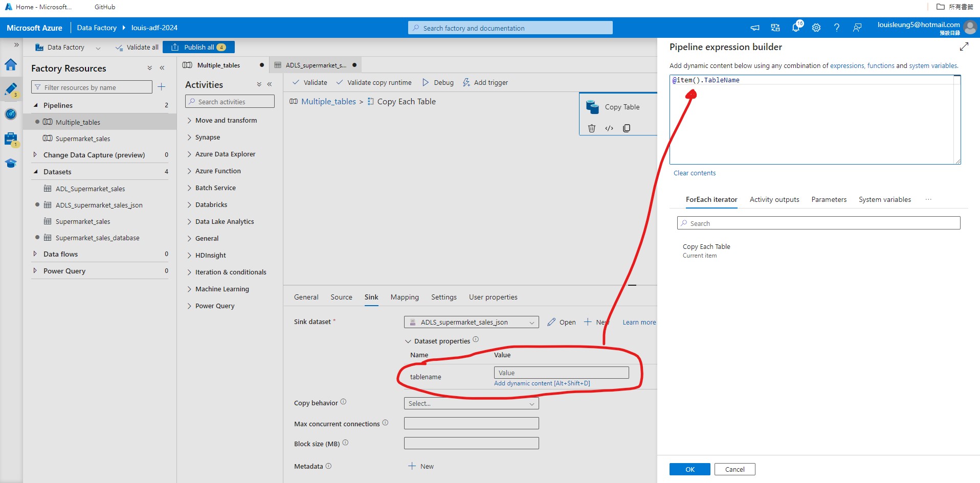Add new resource with the plus icon

162,87
